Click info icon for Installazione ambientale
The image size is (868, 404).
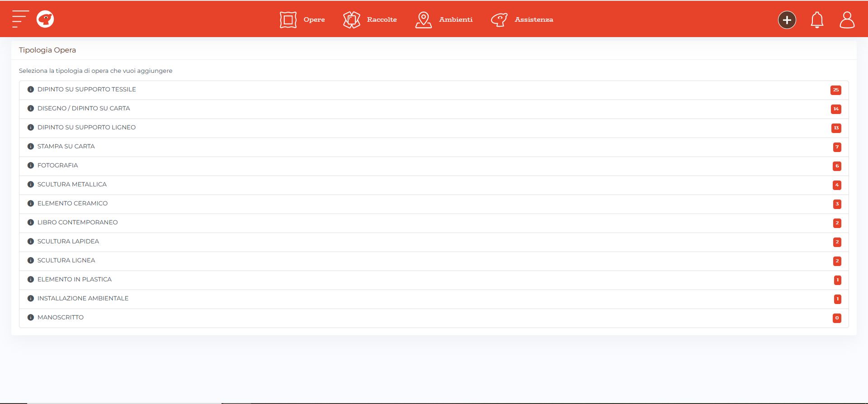(x=31, y=299)
